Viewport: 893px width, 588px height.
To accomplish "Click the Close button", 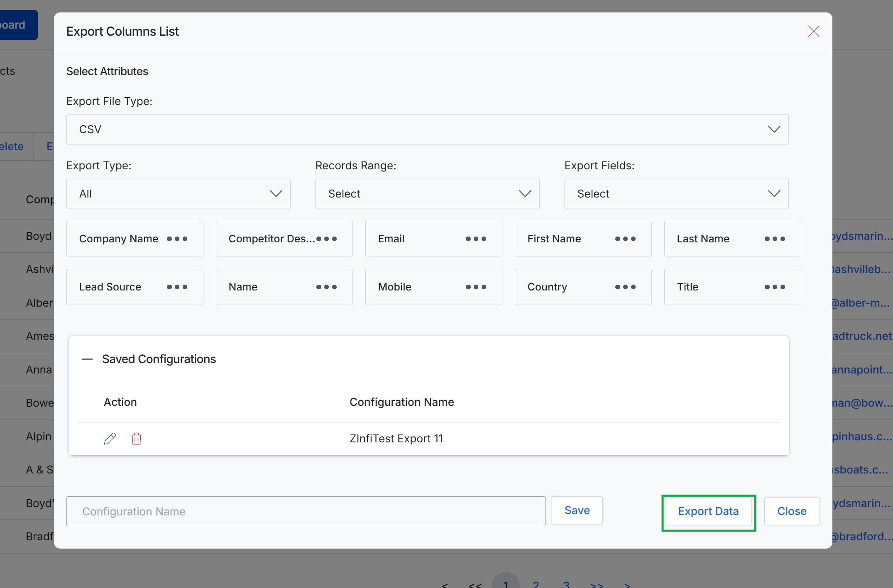I will tap(792, 511).
